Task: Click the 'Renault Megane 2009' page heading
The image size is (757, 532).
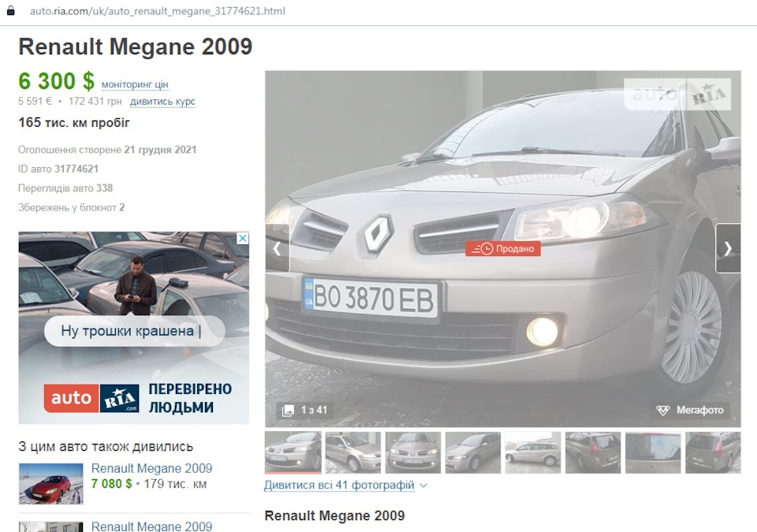Action: (135, 47)
